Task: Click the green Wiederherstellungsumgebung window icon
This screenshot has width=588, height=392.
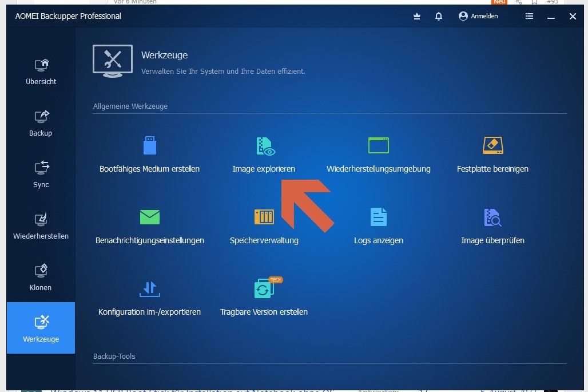Action: [379, 145]
